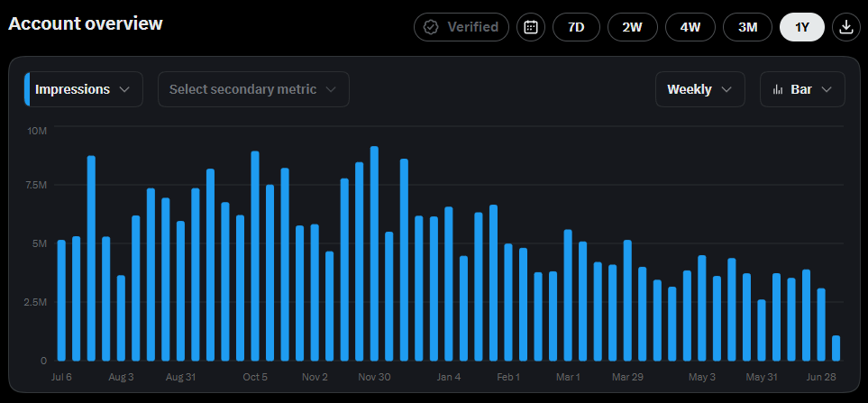Screen dimensions: 868x403
Task: Select the 1Y time range
Action: tap(802, 27)
